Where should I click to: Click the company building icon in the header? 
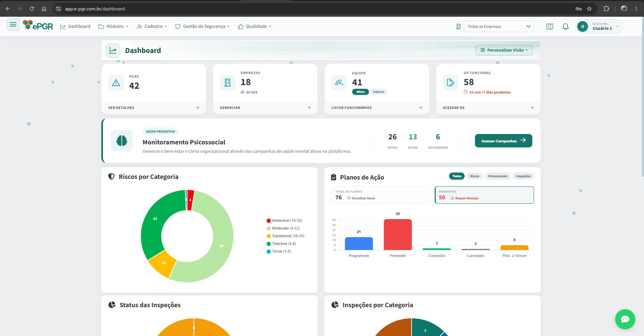click(459, 26)
